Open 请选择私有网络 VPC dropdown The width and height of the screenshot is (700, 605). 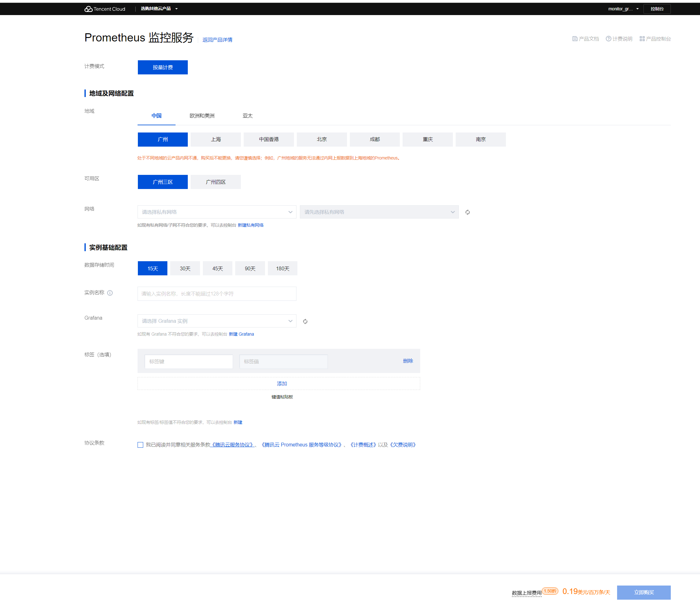[217, 212]
